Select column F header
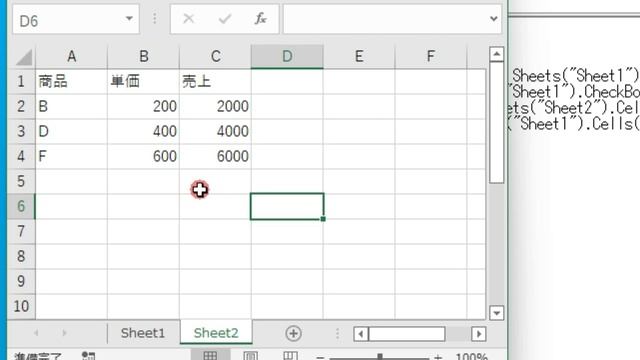 [431, 56]
